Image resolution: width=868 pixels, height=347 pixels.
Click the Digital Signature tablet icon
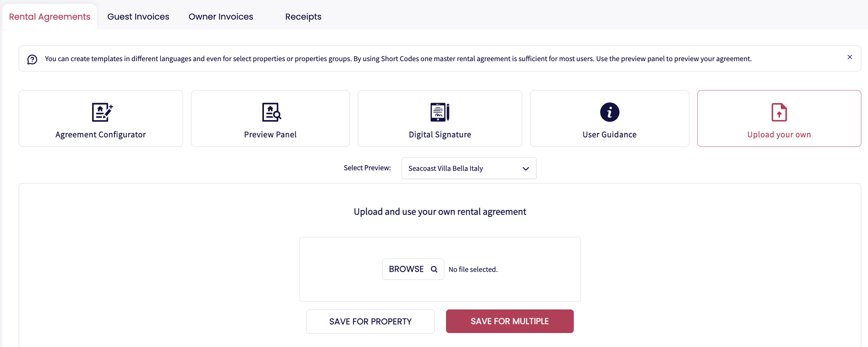click(440, 112)
